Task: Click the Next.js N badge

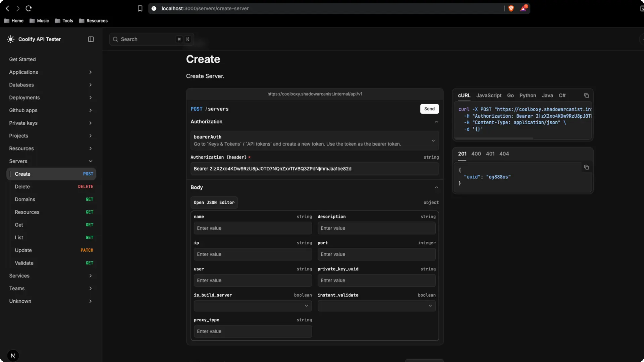Action: [13, 356]
